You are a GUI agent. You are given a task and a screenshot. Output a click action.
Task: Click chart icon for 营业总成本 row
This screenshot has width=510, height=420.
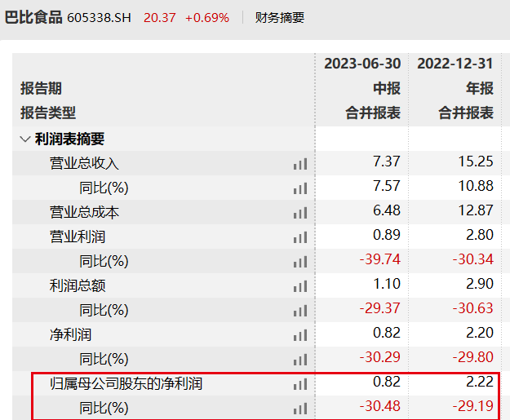tap(300, 213)
